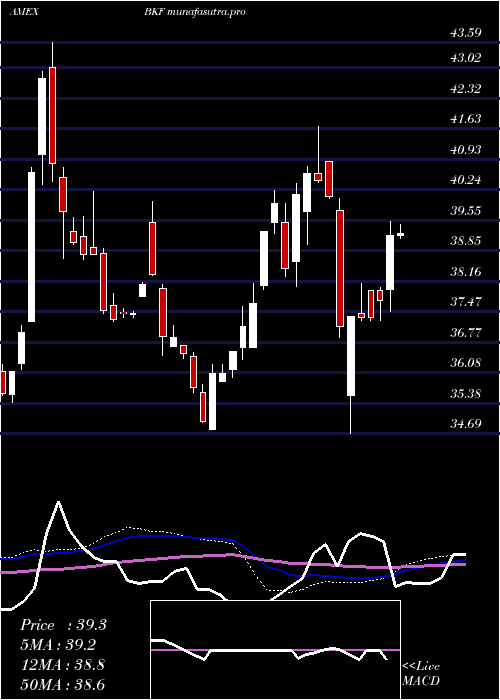Select the 39.55 price axis label
The image size is (500, 700).
point(466,210)
